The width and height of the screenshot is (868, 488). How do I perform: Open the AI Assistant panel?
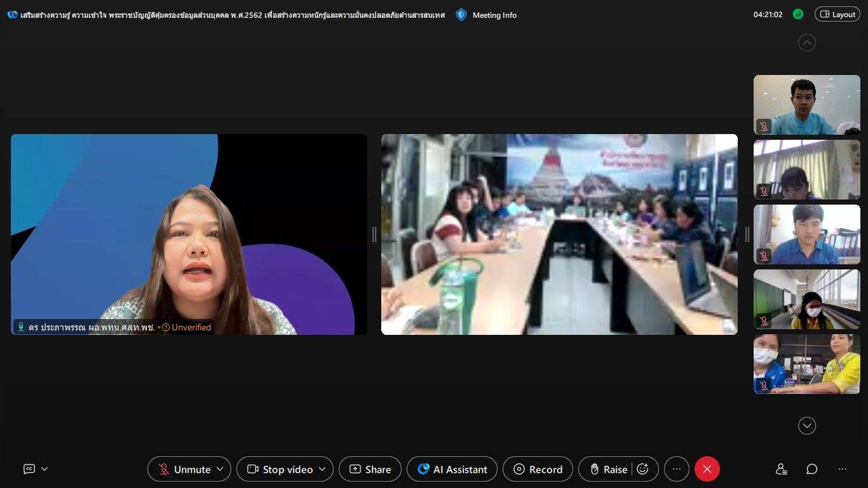pos(452,469)
